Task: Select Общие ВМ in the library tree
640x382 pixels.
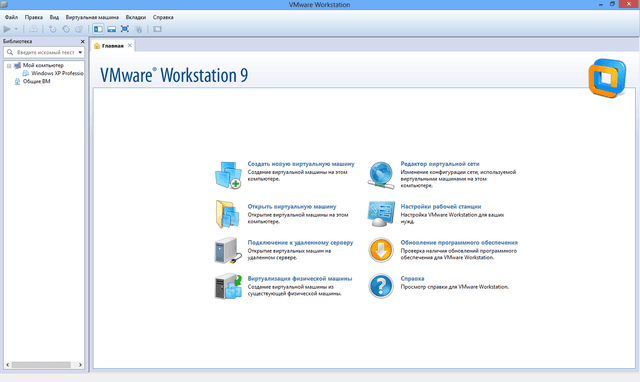Action: [36, 81]
